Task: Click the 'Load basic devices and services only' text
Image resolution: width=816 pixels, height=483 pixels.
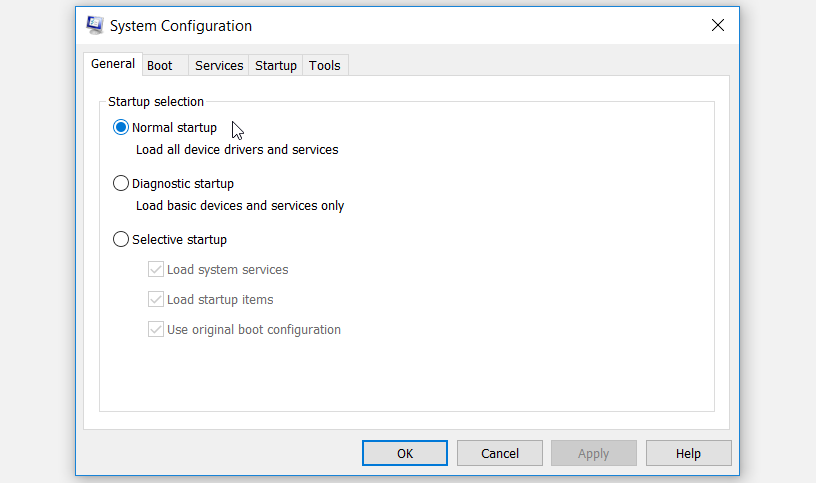Action: [240, 206]
